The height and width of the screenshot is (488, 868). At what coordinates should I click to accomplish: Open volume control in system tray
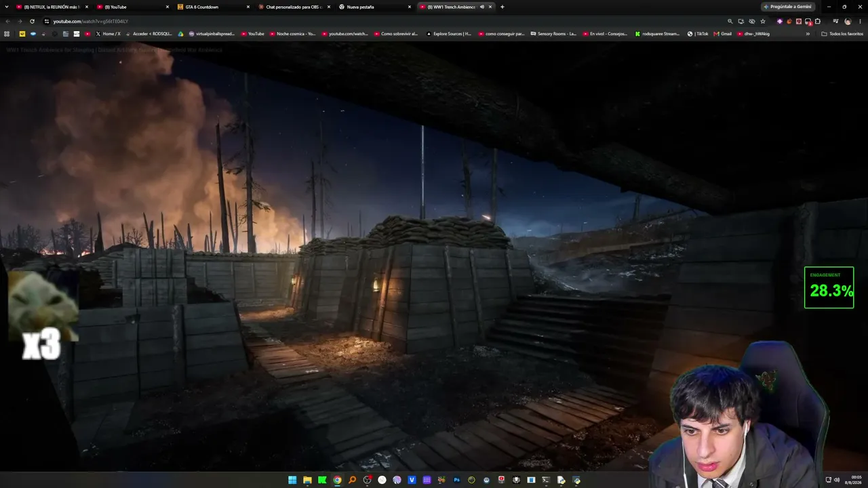pos(836,480)
